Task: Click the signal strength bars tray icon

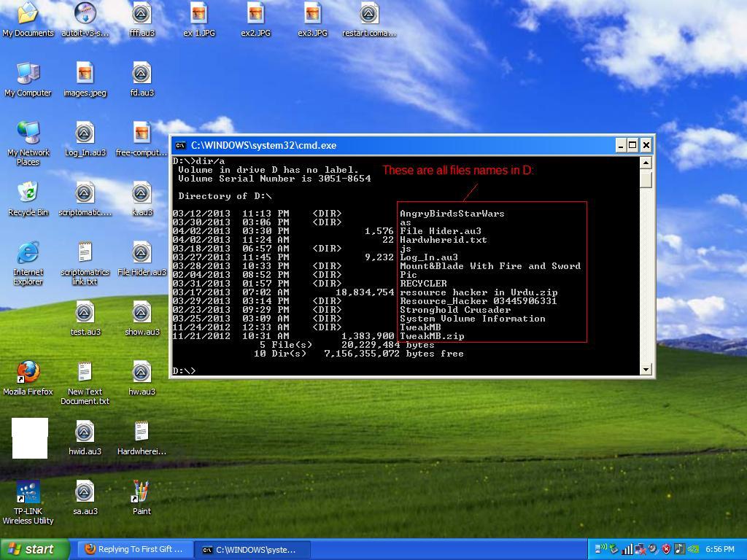Action: pyautogui.click(x=627, y=549)
